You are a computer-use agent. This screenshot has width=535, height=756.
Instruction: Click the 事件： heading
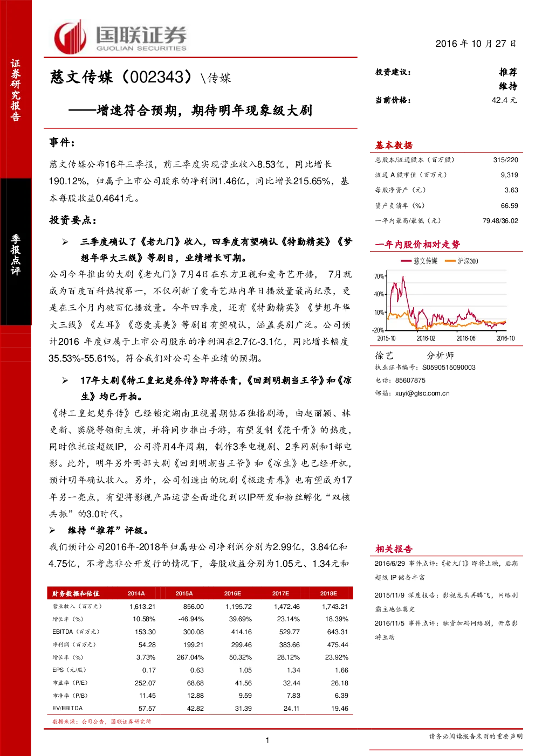63,142
